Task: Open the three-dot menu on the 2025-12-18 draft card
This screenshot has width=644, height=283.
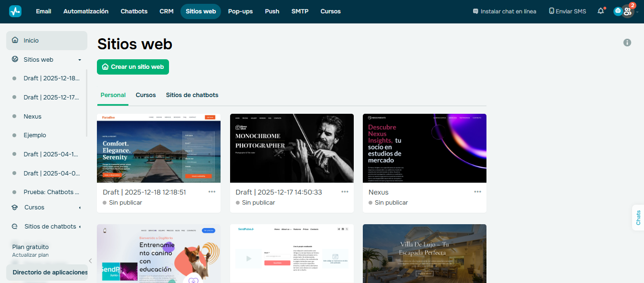Action: point(212,191)
